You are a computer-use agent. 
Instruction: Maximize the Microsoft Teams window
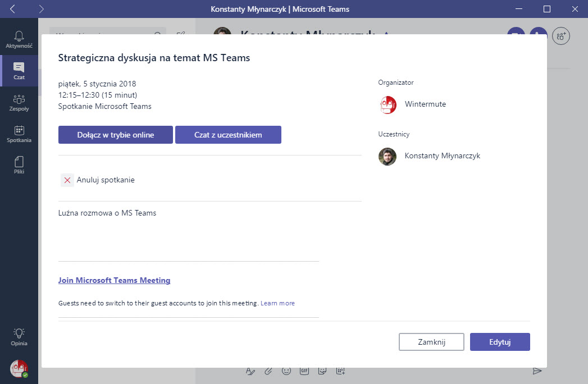pos(547,9)
